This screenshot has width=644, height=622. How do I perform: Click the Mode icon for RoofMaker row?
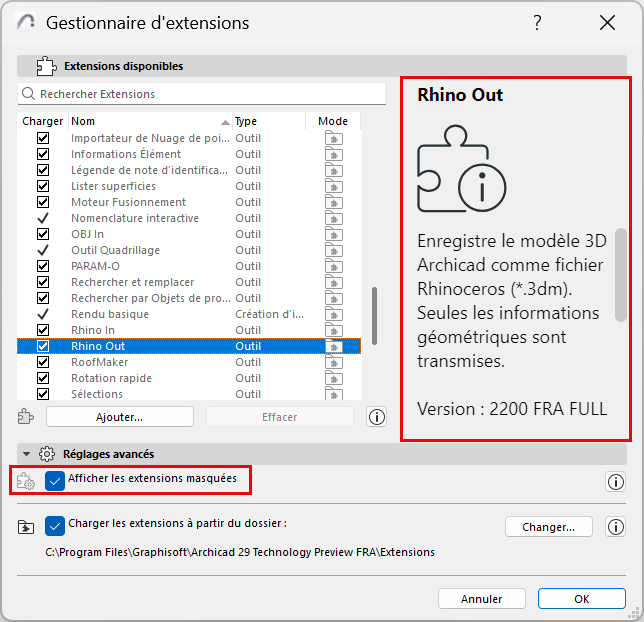pyautogui.click(x=333, y=362)
